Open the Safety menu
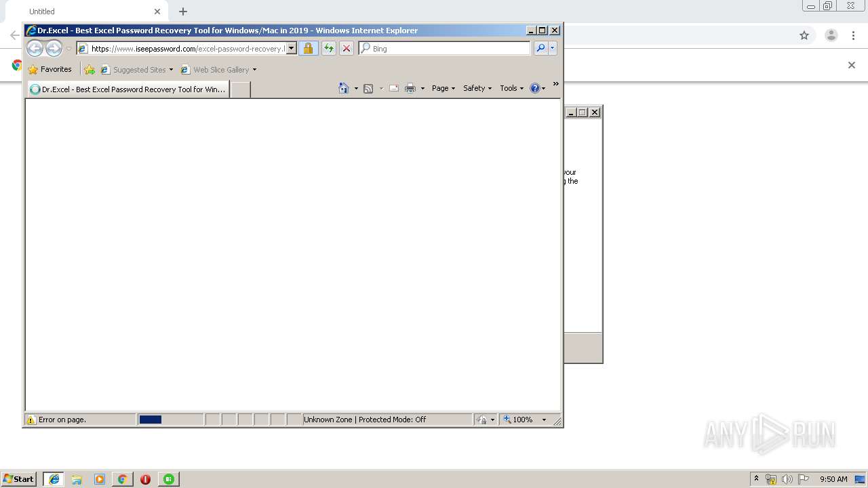The image size is (868, 488). [477, 88]
